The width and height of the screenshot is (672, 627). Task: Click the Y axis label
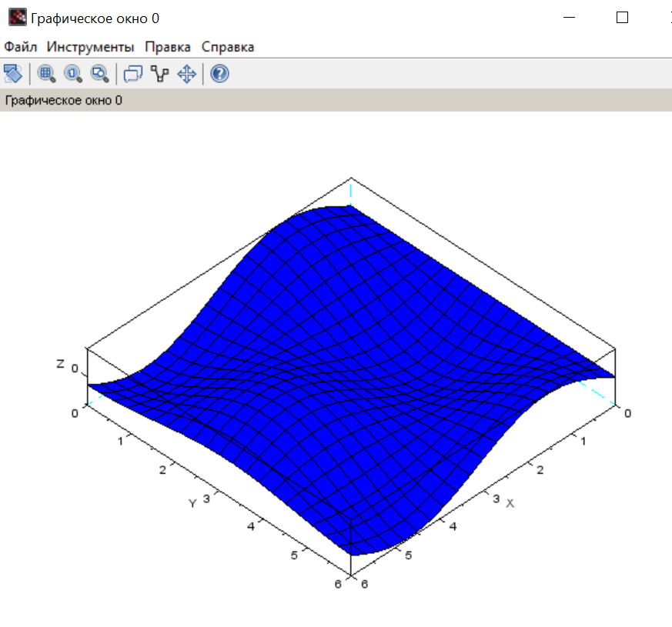192,504
